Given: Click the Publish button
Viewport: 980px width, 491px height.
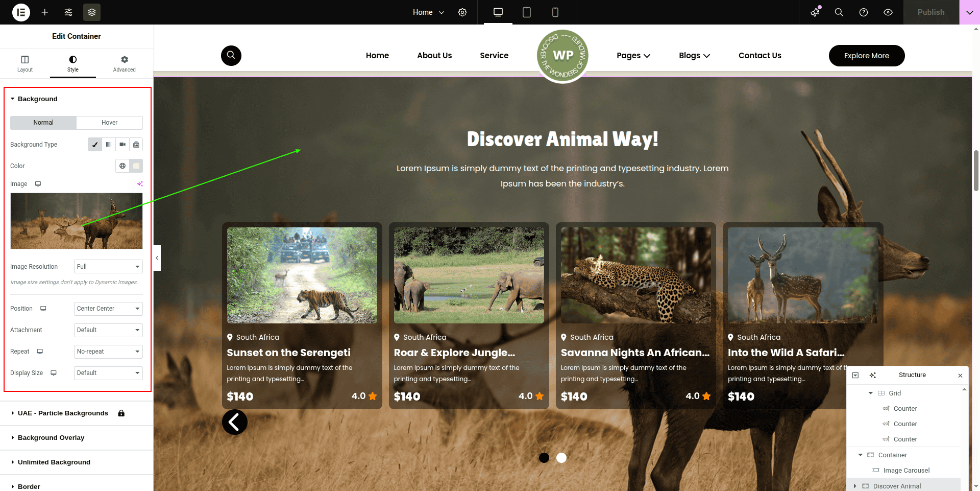Looking at the screenshot, I should (x=930, y=12).
